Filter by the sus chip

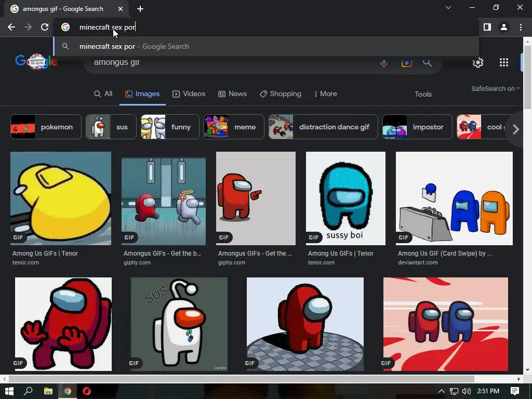[111, 127]
